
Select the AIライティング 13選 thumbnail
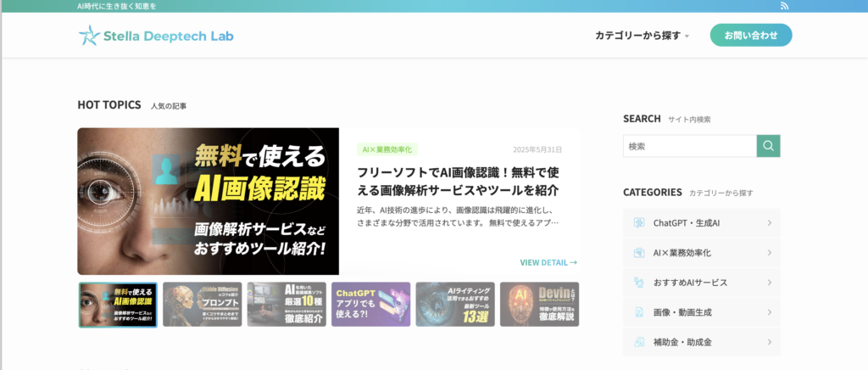(455, 305)
